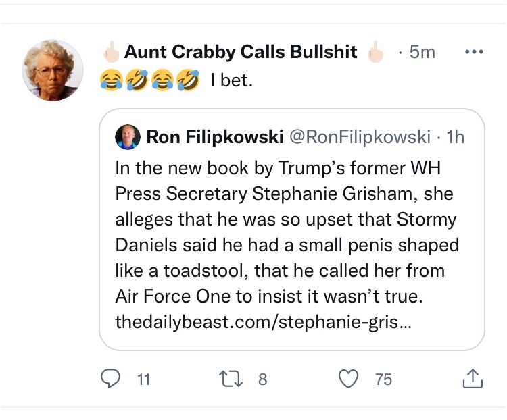This screenshot has height=420, width=507.
Task: Open Aunt Crabby Calls Bullshit display name
Action: (241, 52)
